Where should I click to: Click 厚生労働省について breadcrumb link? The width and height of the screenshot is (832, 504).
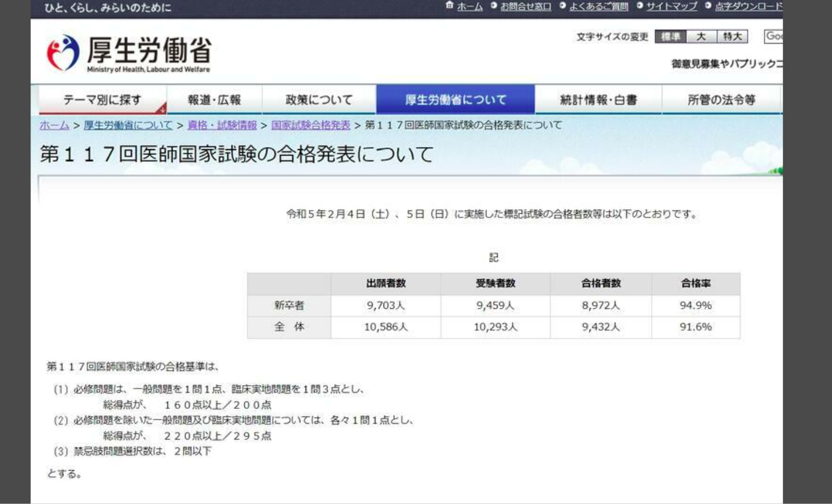click(x=128, y=126)
